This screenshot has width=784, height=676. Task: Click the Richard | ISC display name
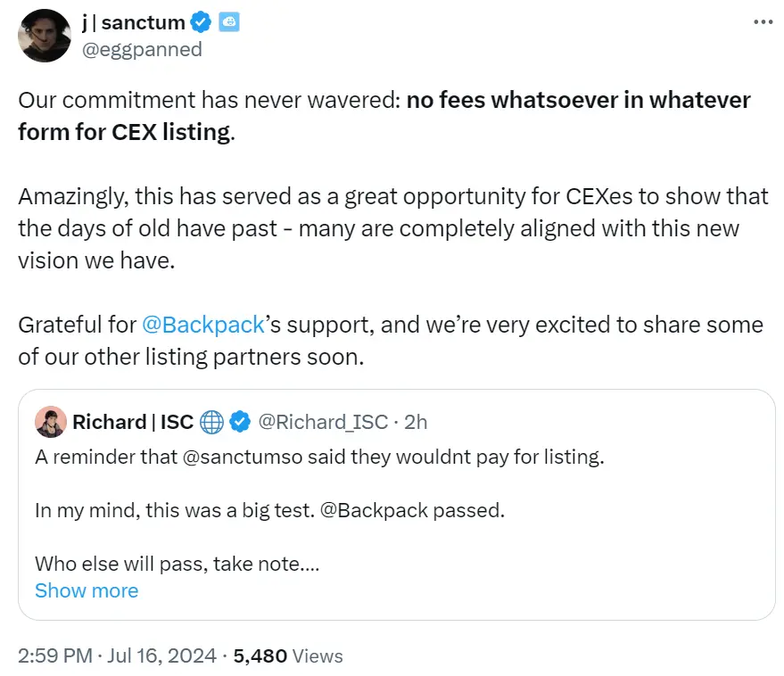tap(134, 422)
